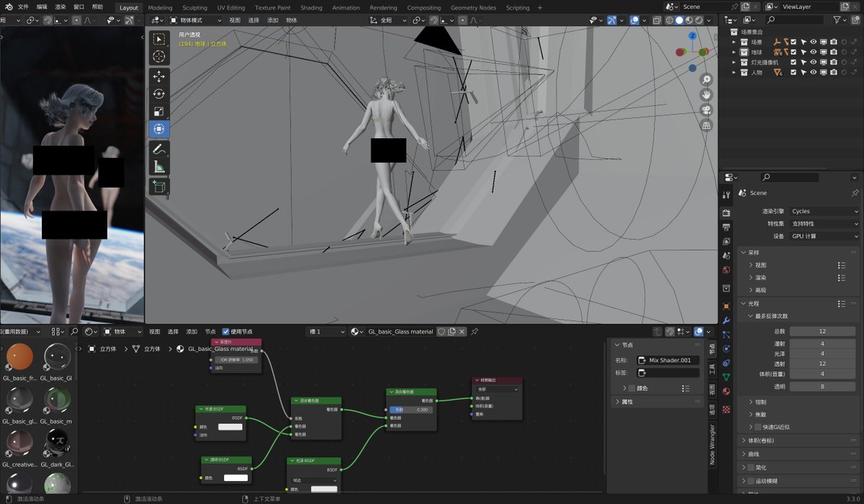Viewport: 864px width, 504px height.
Task: Open the 渲染引擎 Cycles dropdown
Action: tap(824, 212)
